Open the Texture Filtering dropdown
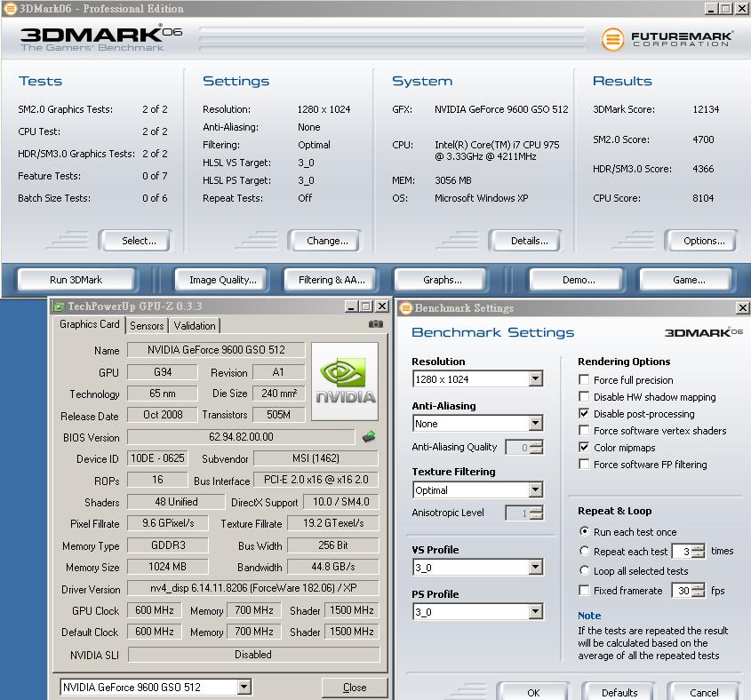Screen dimensions: 751x700 pos(536,489)
